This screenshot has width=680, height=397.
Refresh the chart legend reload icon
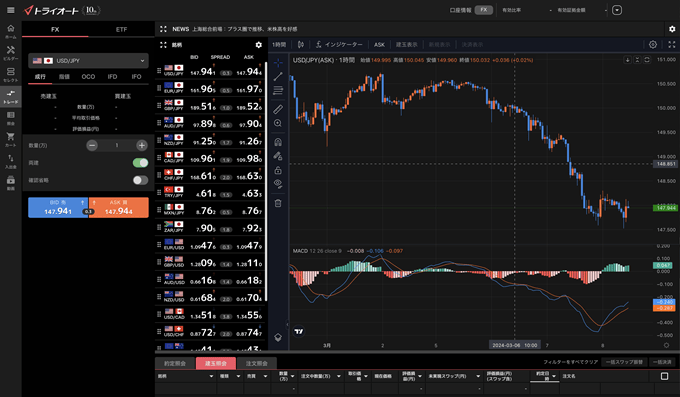tap(647, 60)
